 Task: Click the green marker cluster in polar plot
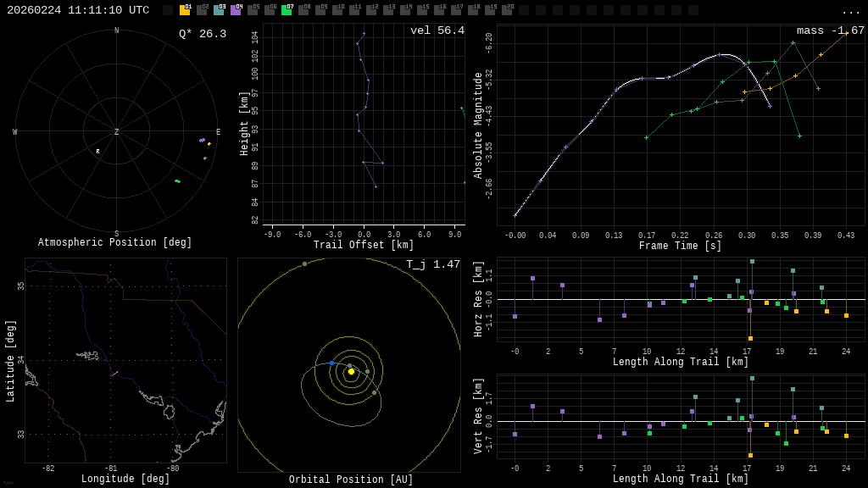tap(177, 180)
